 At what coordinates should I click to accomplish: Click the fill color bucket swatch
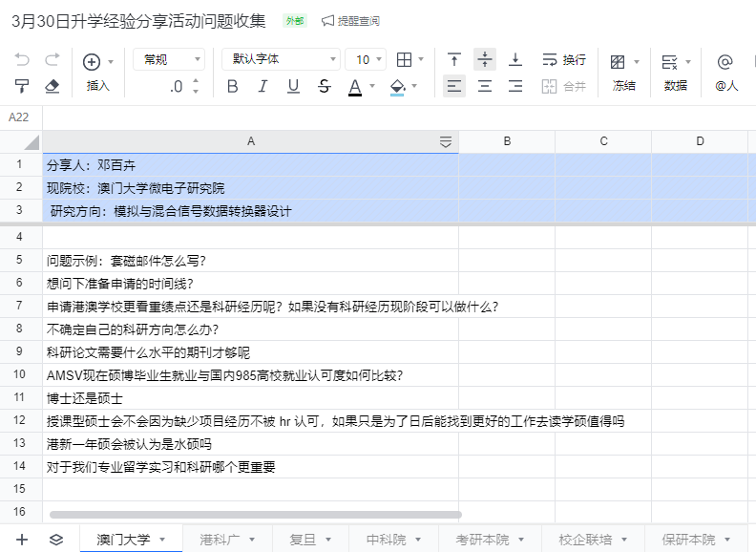click(x=398, y=86)
